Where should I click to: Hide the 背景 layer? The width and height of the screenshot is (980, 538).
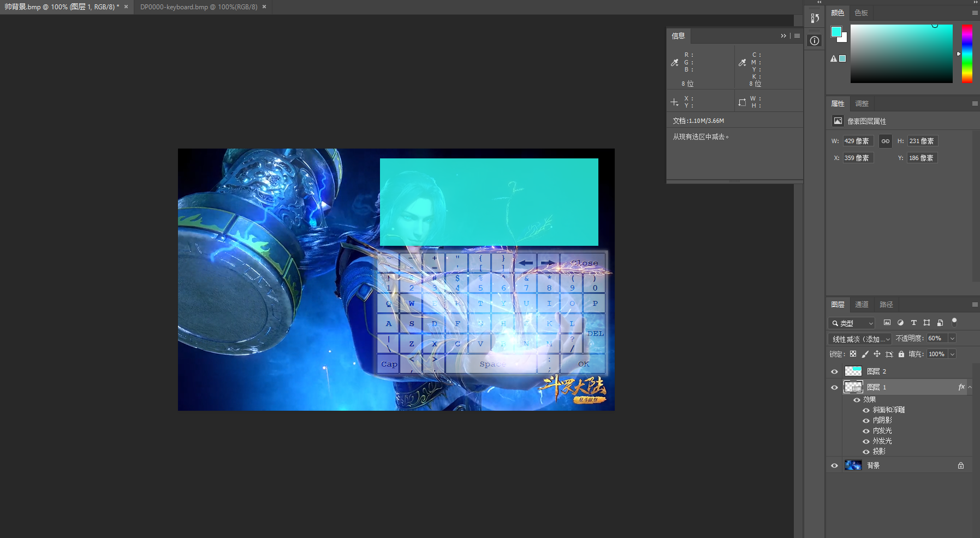(x=834, y=465)
